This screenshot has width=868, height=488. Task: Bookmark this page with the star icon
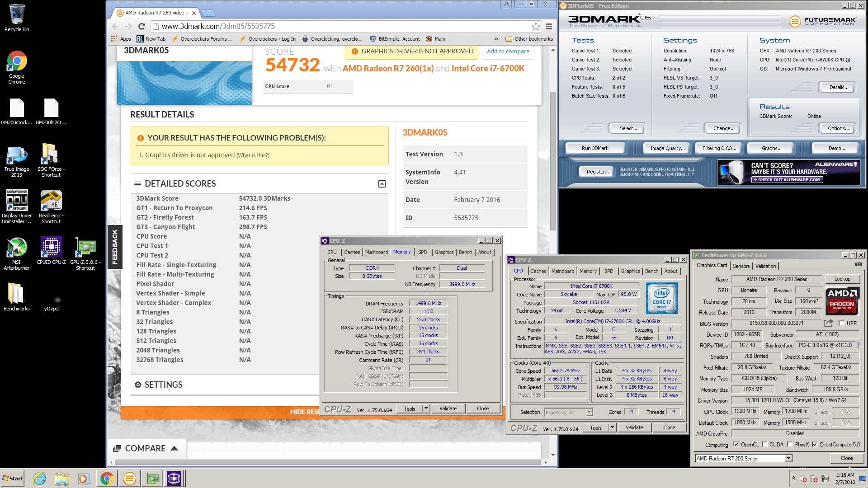536,26
